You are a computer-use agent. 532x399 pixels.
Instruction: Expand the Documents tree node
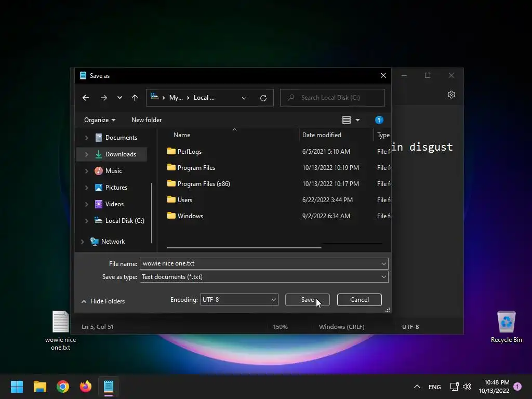click(x=86, y=137)
